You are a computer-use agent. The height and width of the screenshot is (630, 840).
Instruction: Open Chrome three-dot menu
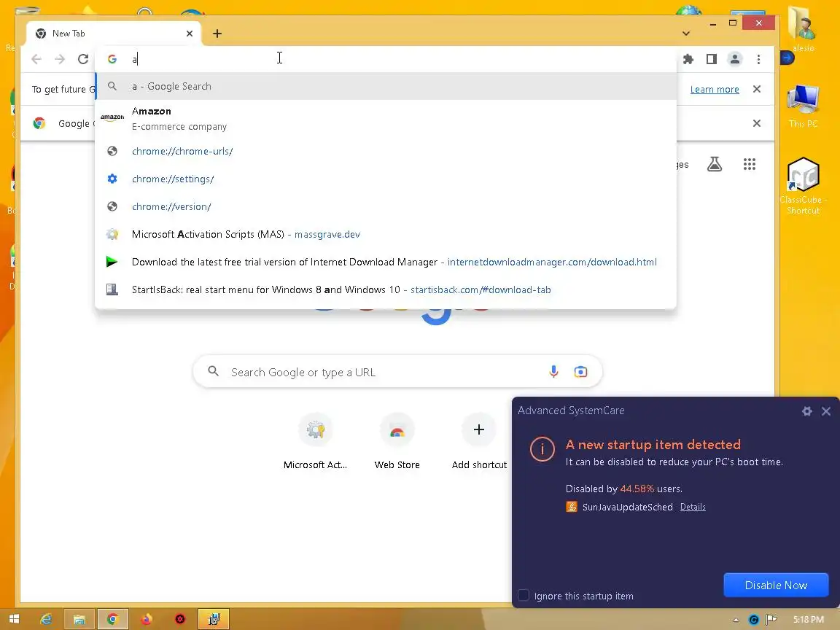pos(758,59)
